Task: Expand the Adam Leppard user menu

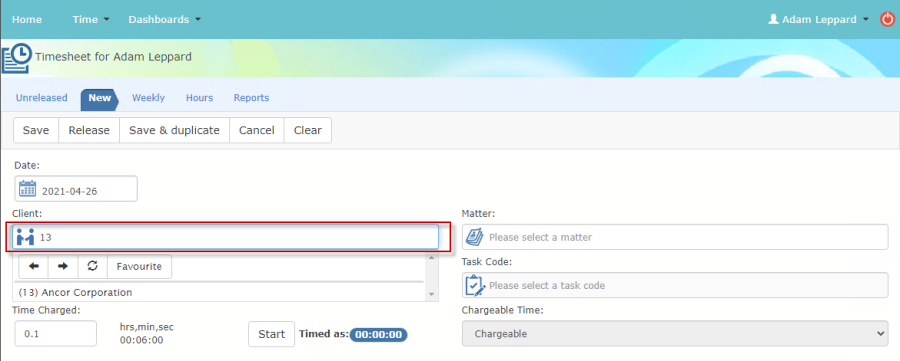Action: click(x=819, y=20)
